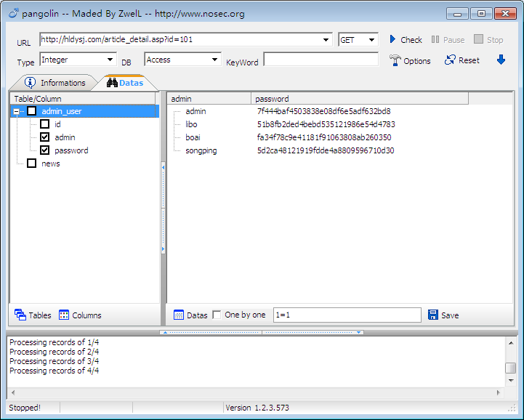524x420 pixels.
Task: Click the 1=1 condition input field
Action: click(347, 315)
